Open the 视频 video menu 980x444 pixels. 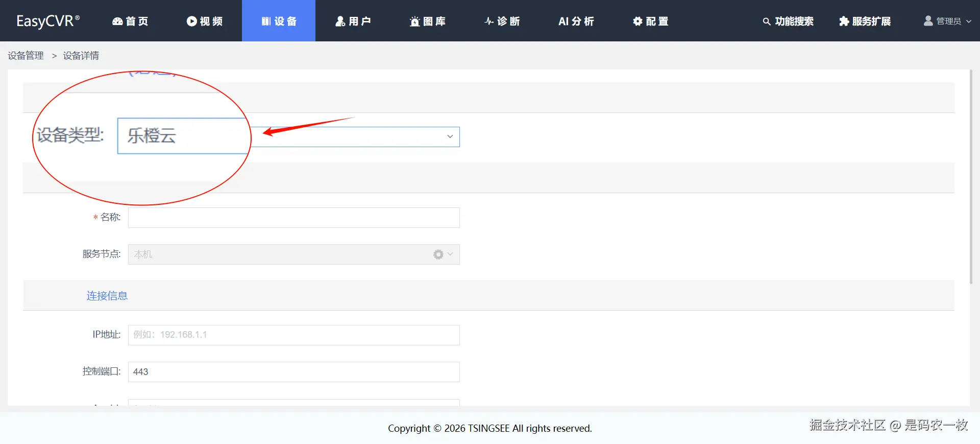point(205,21)
